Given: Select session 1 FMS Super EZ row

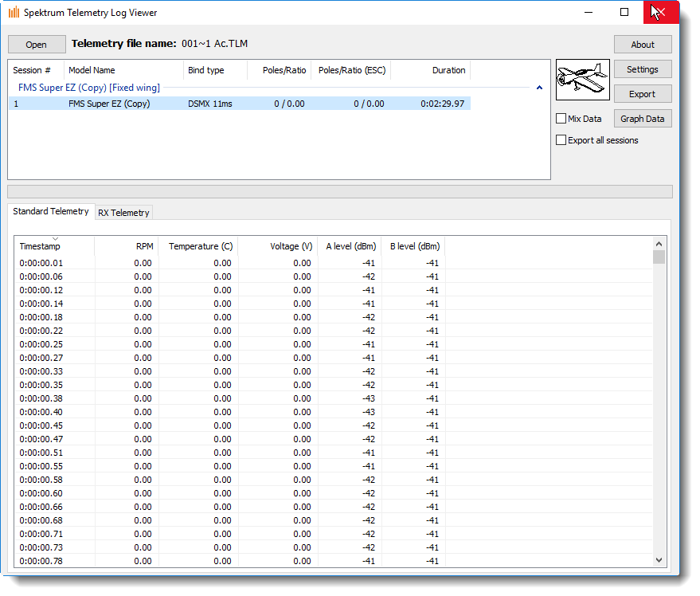Looking at the screenshot, I should pos(239,104).
